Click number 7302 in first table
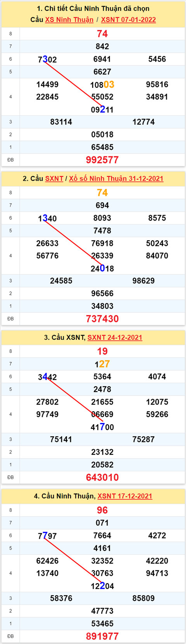The width and height of the screenshot is (186, 644). [47, 59]
